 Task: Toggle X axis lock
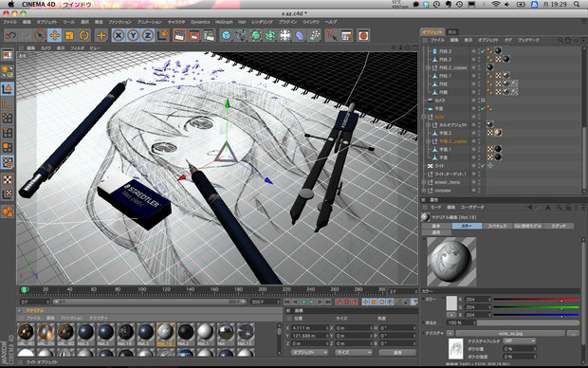pyautogui.click(x=119, y=36)
